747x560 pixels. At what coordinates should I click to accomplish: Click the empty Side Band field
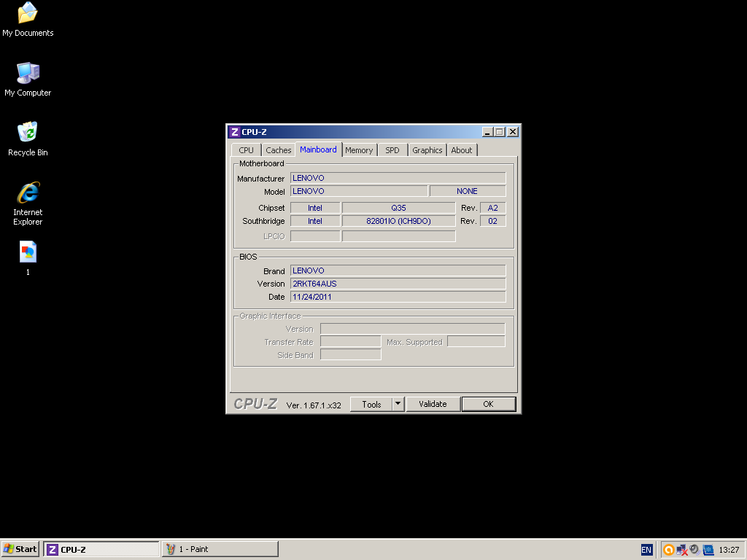351,355
